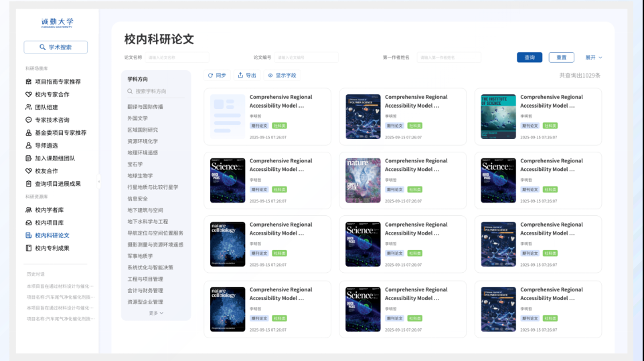Screen dimensions: 644x361
Task: Select 信息安全 subject filter
Action: tap(137, 199)
